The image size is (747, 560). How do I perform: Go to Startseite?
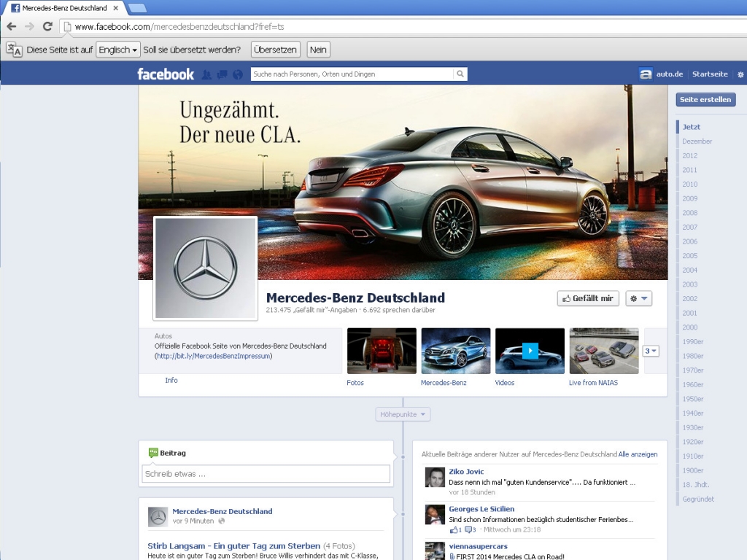tap(710, 74)
